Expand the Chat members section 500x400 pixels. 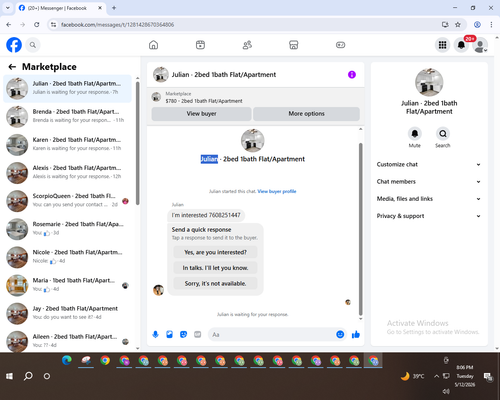click(x=429, y=182)
